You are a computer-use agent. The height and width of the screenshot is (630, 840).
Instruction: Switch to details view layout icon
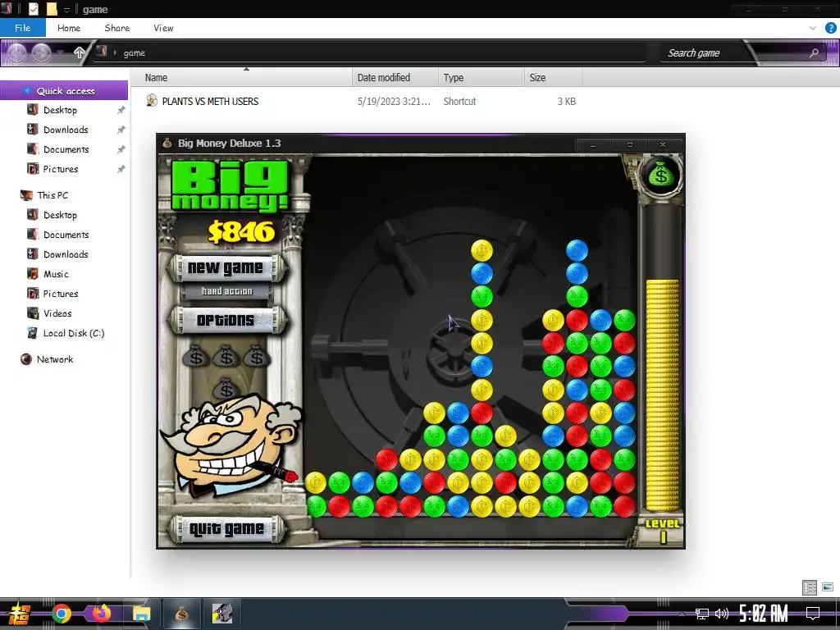[810, 587]
